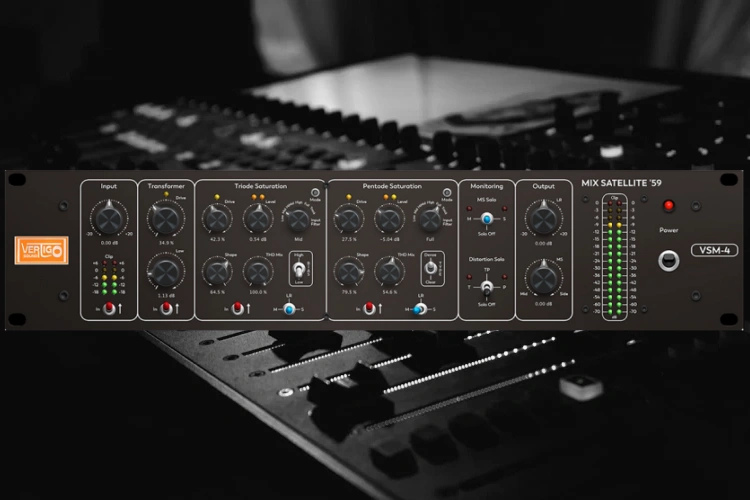Toggle the Pentode Saturation In switch

[x=369, y=309]
